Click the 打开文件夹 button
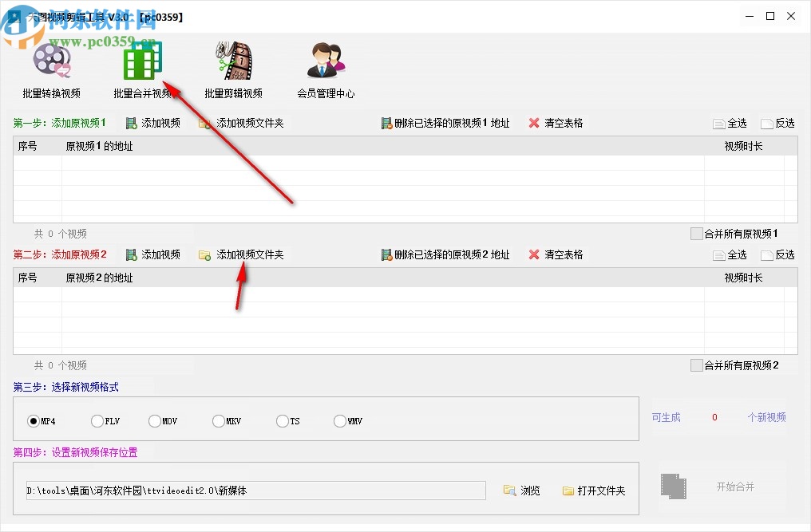Image resolution: width=811 pixels, height=532 pixels. [x=594, y=490]
